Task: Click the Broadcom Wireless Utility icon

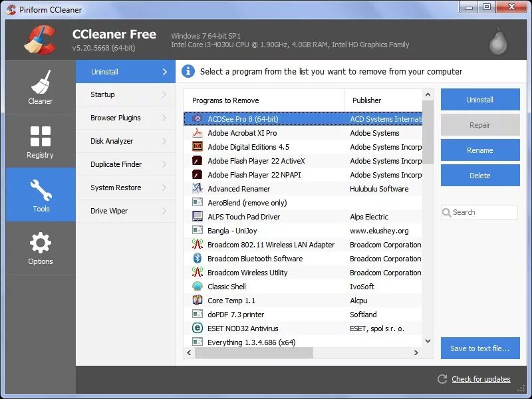Action: click(x=197, y=272)
